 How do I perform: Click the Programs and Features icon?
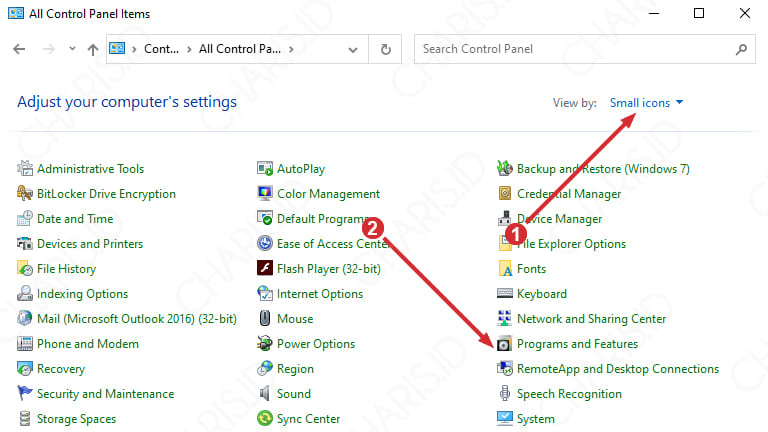pos(505,343)
